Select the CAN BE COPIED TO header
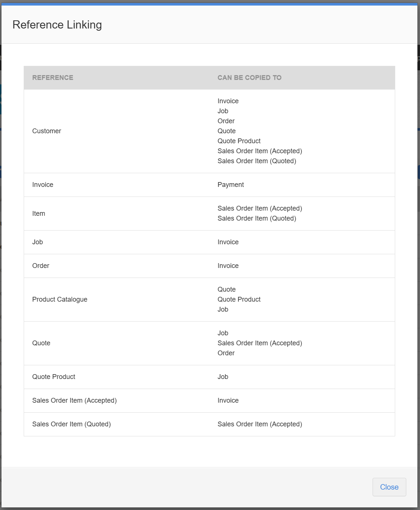Screen dimensions: 420x510 [249, 78]
